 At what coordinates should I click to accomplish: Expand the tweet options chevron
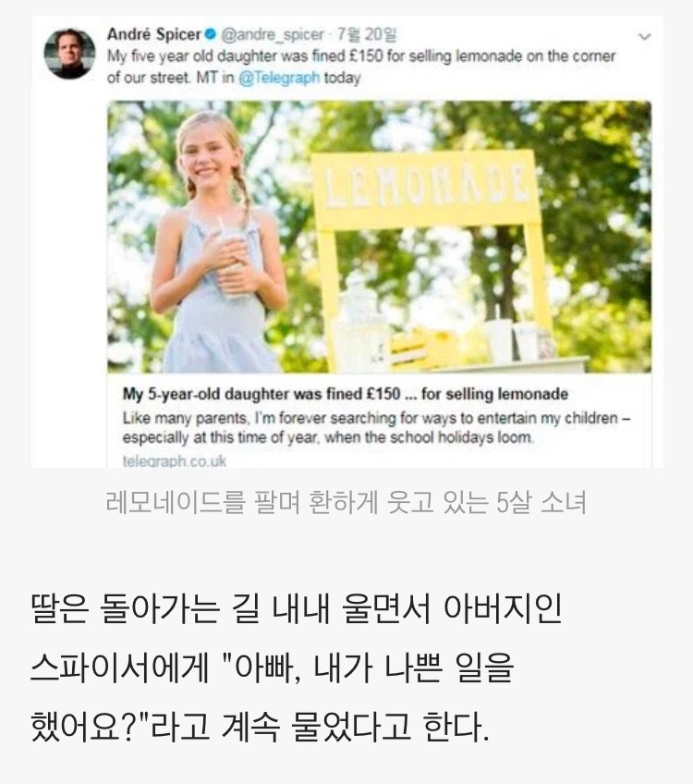pos(645,36)
